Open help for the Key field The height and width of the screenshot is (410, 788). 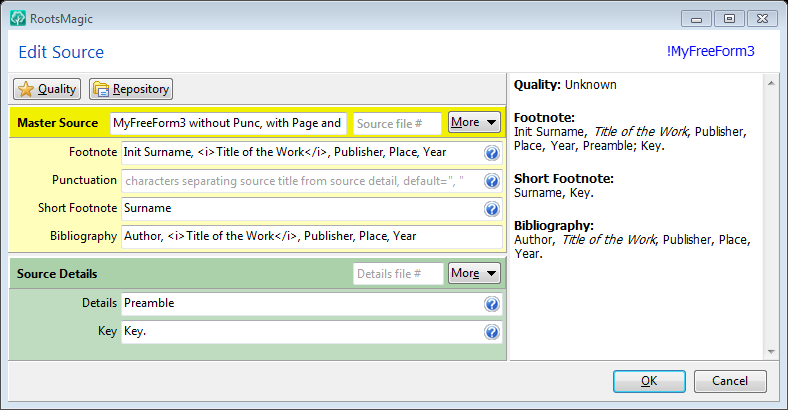(492, 332)
